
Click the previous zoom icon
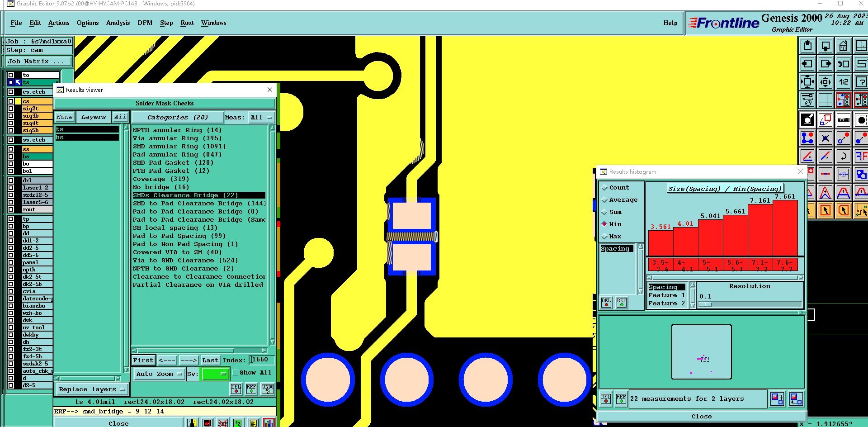click(844, 64)
